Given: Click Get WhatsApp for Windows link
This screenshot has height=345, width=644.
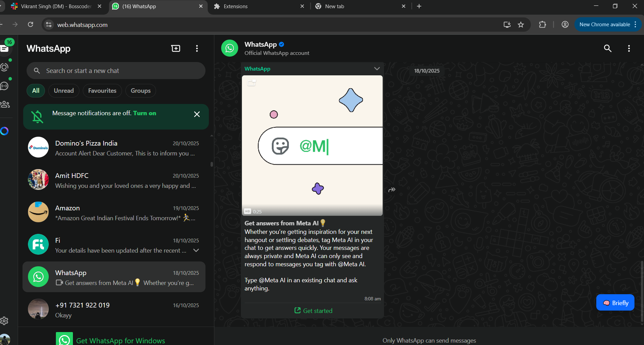Looking at the screenshot, I should coord(121,341).
